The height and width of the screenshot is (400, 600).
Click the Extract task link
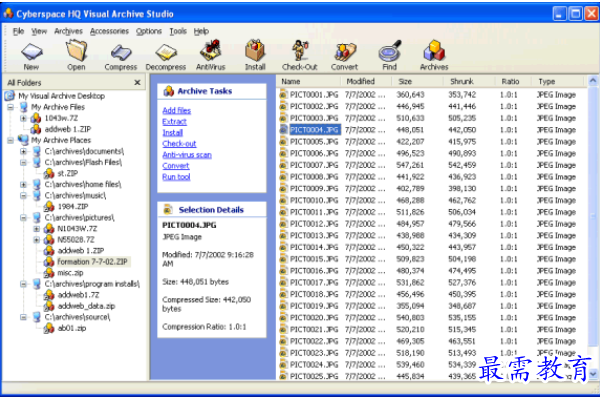174,122
